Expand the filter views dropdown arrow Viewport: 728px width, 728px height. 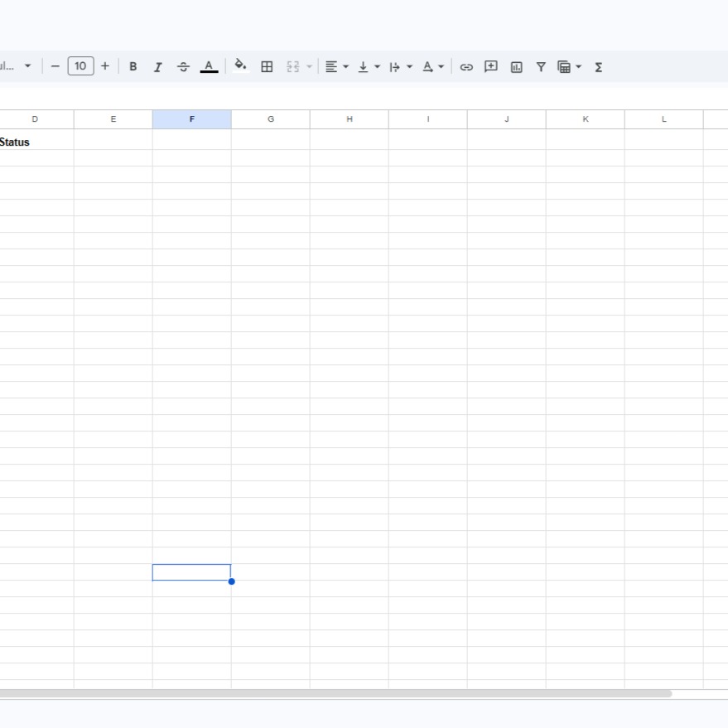[x=578, y=67]
